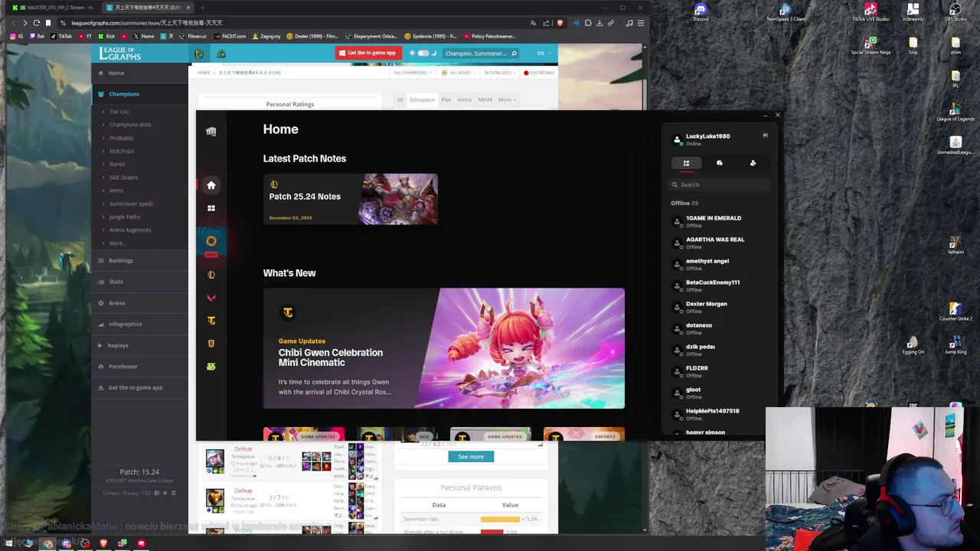Select the ARAM tab
The width and height of the screenshot is (980, 551).
click(485, 99)
